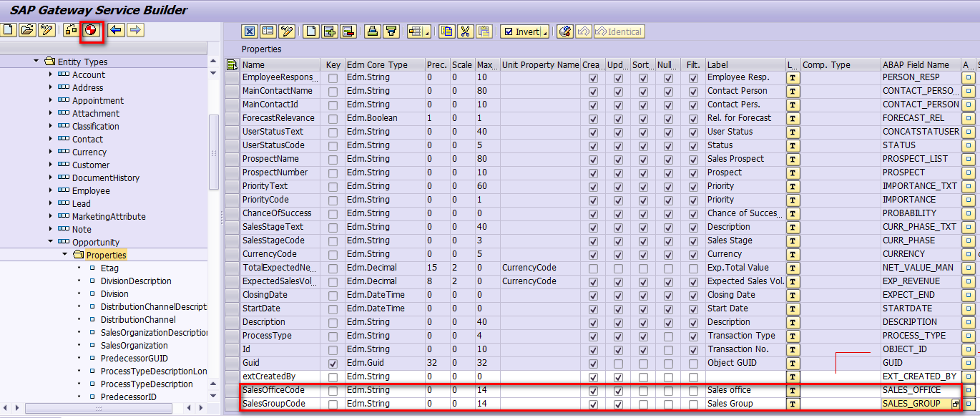This screenshot has width=980, height=418.
Task: Collapse the Entity Types tree node
Action: point(36,62)
